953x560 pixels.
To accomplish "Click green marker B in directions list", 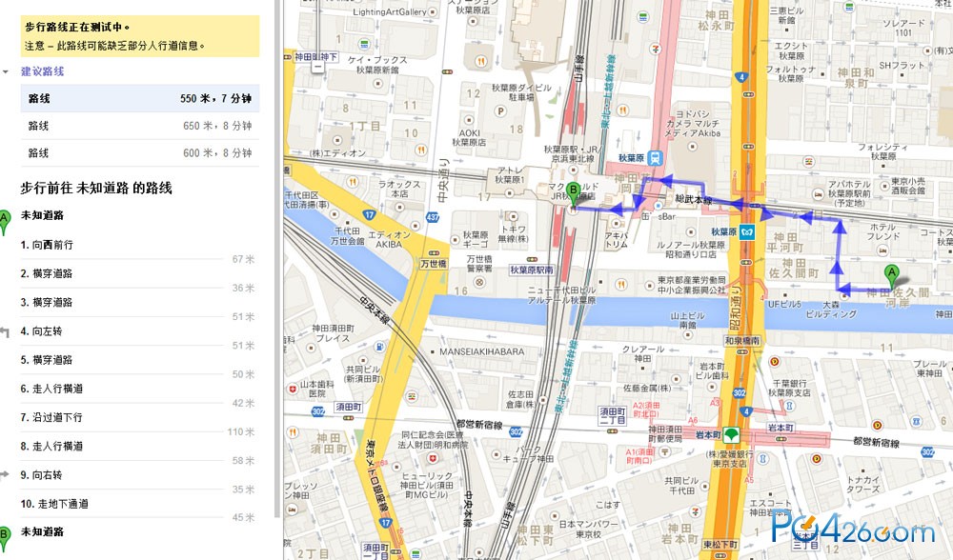I will [4, 538].
